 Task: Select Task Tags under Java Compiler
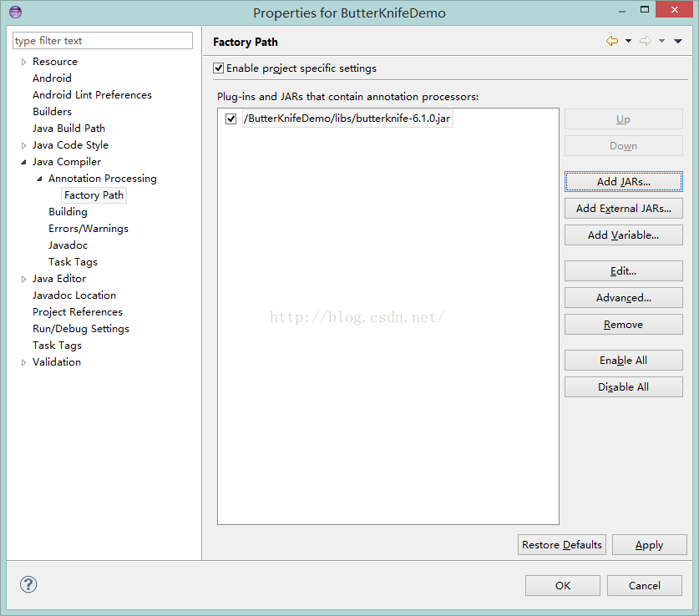(73, 262)
